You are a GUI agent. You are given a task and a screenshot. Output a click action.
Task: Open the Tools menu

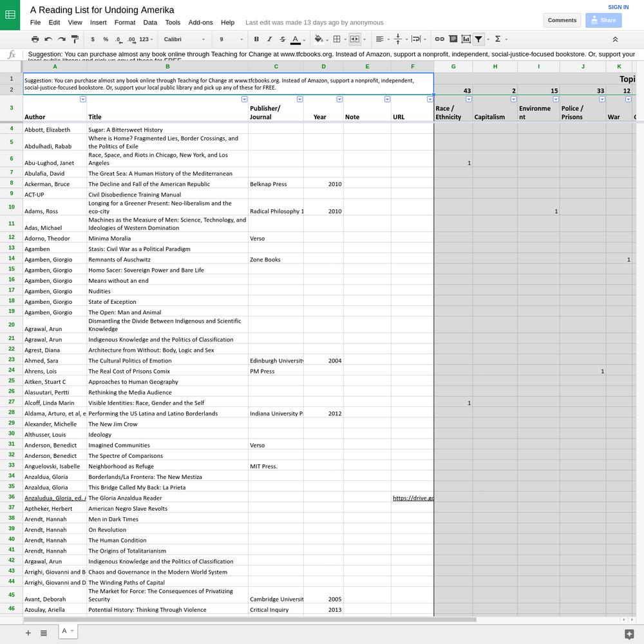click(x=173, y=23)
